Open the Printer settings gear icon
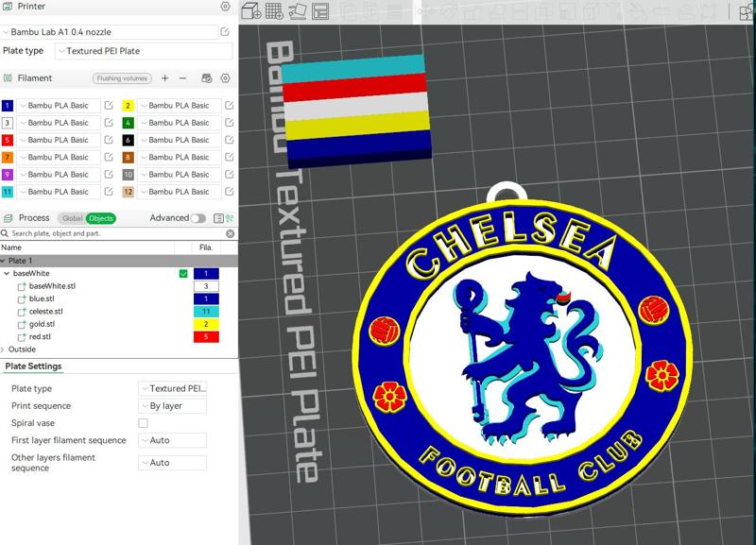 (x=225, y=8)
